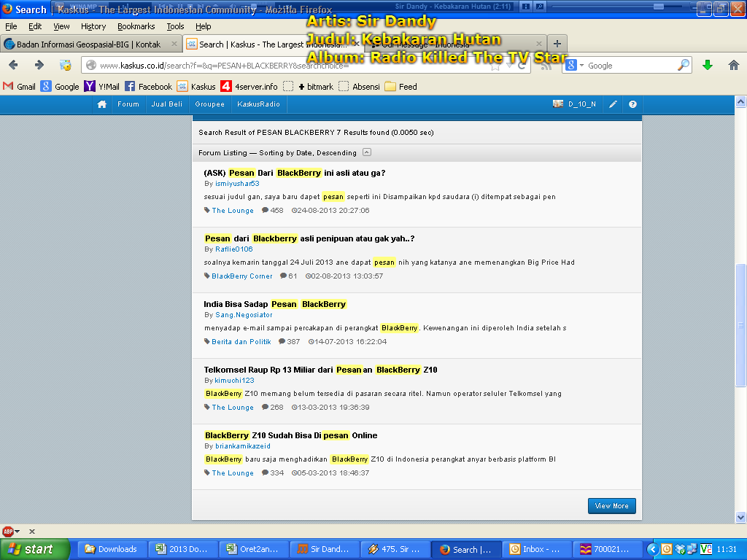Open thread 'BlackBerry Z10 Sudah Bisa Di pesan'
The image size is (747, 560).
tap(290, 436)
